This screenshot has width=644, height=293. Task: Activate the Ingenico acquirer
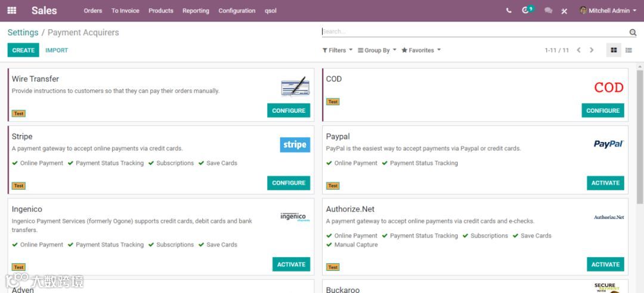(x=291, y=264)
